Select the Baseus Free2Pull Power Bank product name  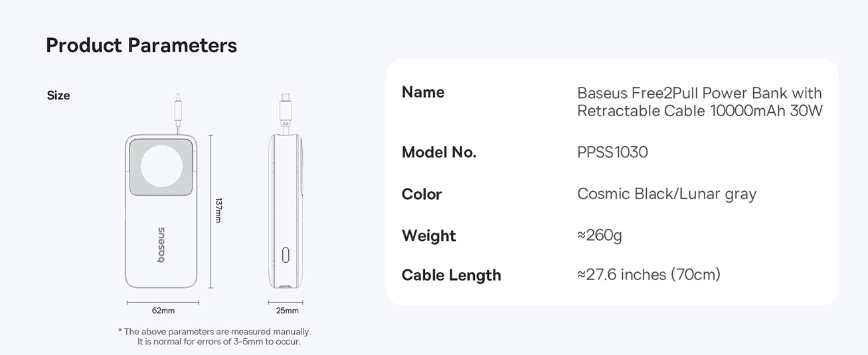tap(700, 102)
